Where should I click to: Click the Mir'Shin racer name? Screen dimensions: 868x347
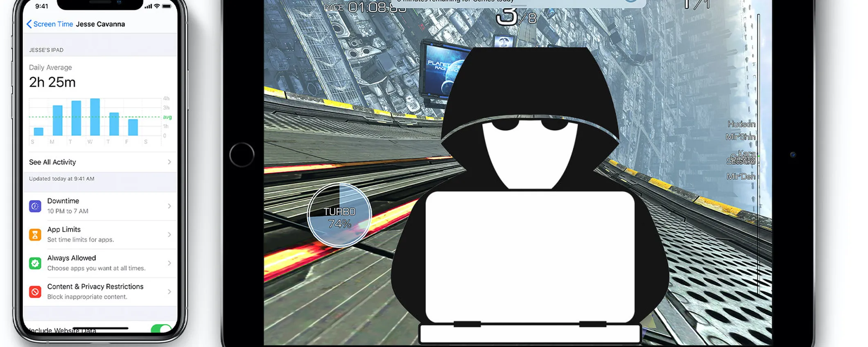(741, 137)
